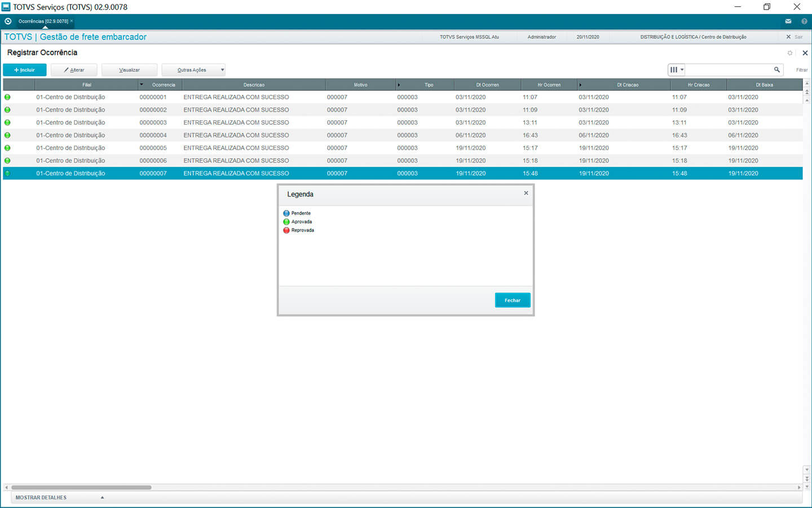Expand the Mostrar Detalhes panel

102,497
